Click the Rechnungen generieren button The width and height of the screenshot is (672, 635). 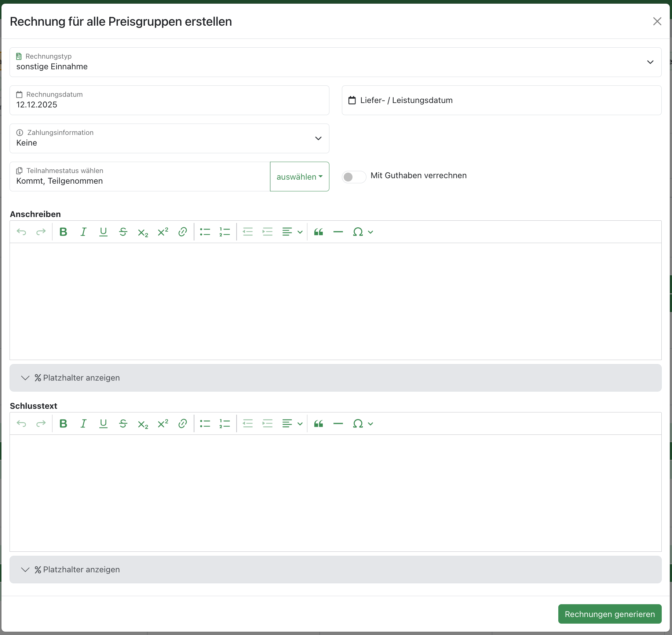coord(610,614)
